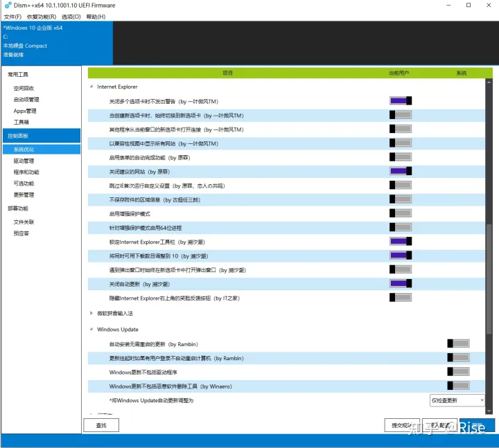499x448 pixels.
Task: Go to 可选功能 page
Action: click(24, 183)
